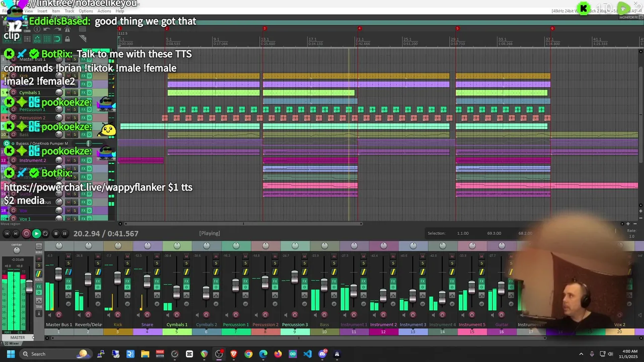Image resolution: width=644 pixels, height=362 pixels.
Task: Open the master track Route icon
Action: tap(39, 274)
